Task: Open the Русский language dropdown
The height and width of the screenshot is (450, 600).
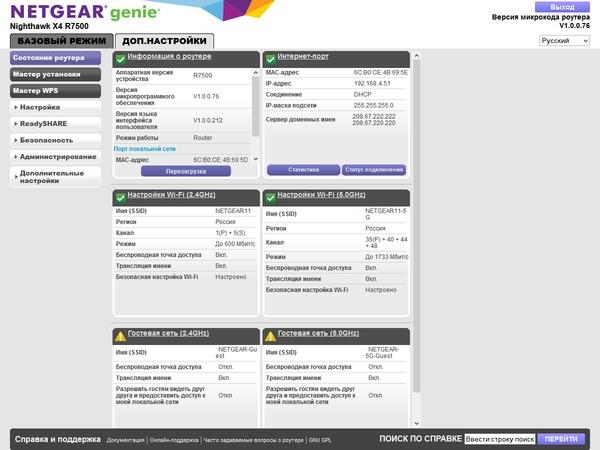Action: pyautogui.click(x=564, y=41)
